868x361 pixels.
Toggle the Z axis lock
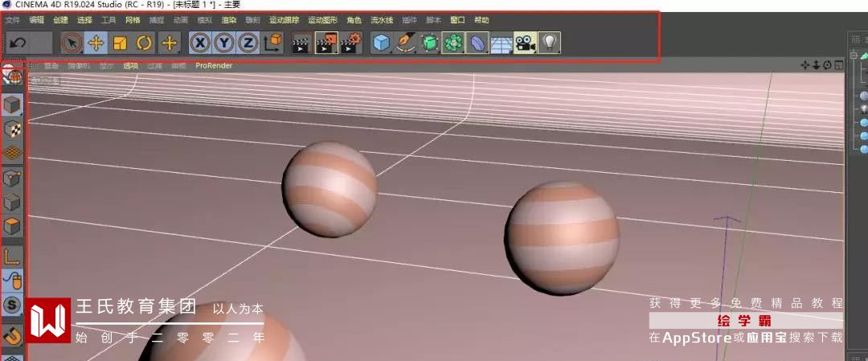[x=248, y=43]
